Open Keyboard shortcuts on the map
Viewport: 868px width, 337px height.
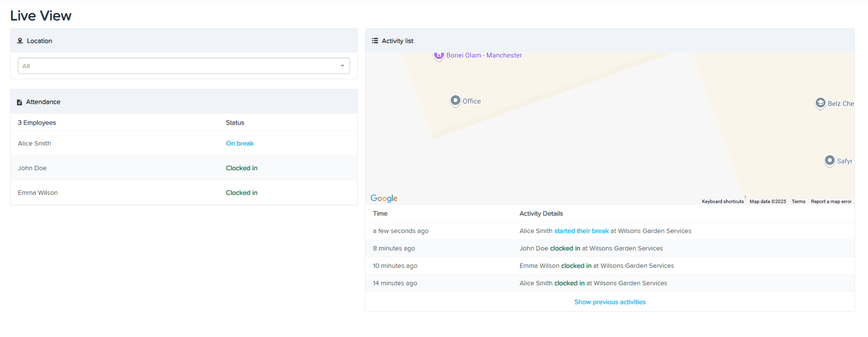click(x=723, y=202)
